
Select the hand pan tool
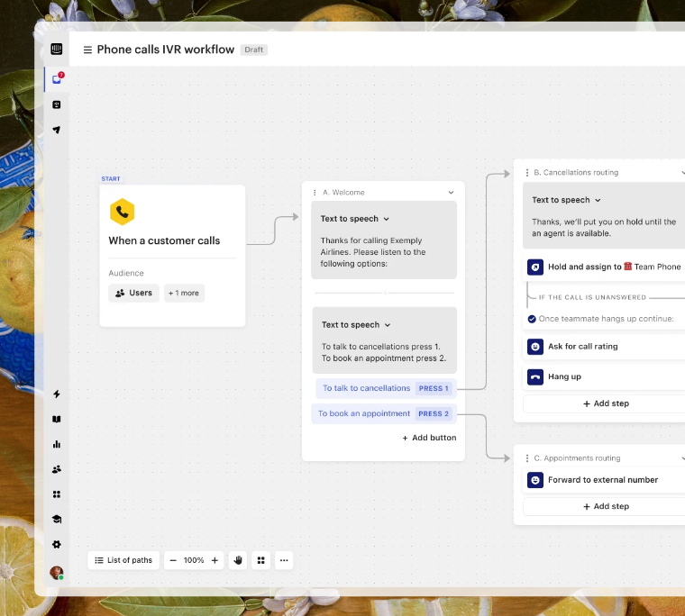click(x=238, y=560)
